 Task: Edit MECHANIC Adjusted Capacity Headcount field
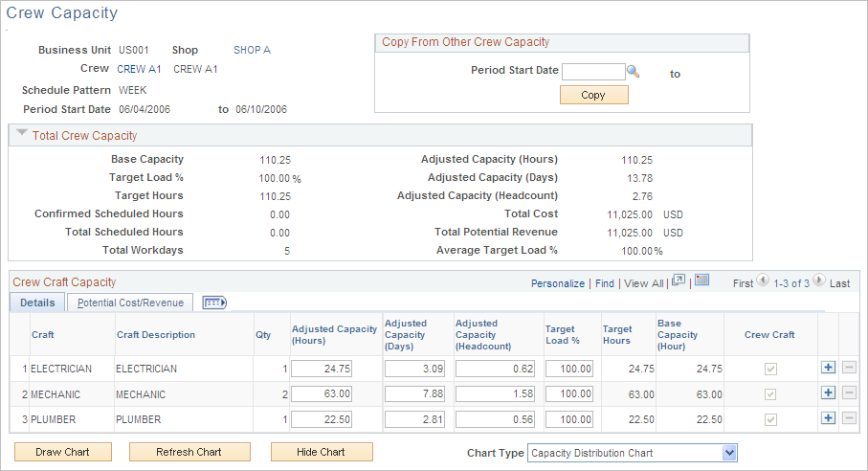click(496, 393)
